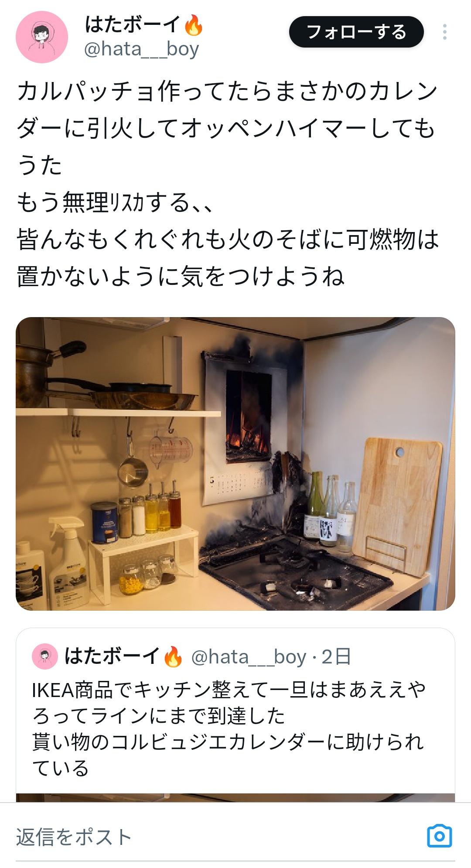Tap the fire emoji beside top username
Viewport: 471px width, 868px height.
(x=194, y=25)
